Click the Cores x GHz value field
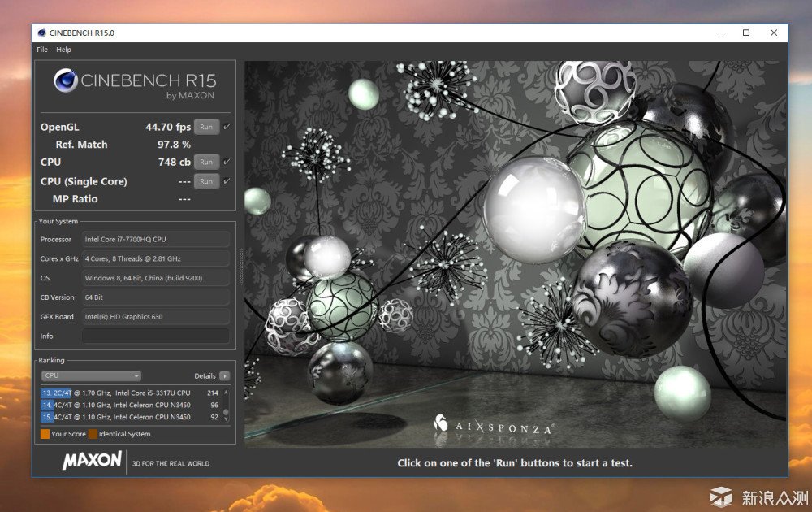This screenshot has width=812, height=512. pyautogui.click(x=155, y=258)
